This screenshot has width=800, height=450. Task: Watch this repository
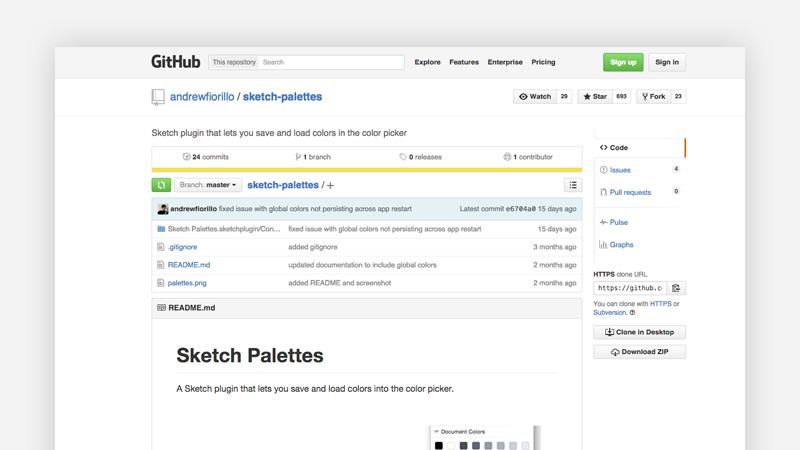(x=535, y=96)
